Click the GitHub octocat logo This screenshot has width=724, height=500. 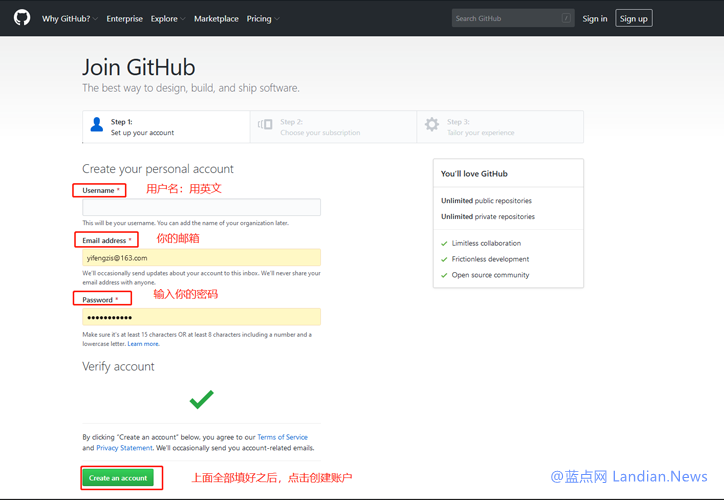point(22,18)
